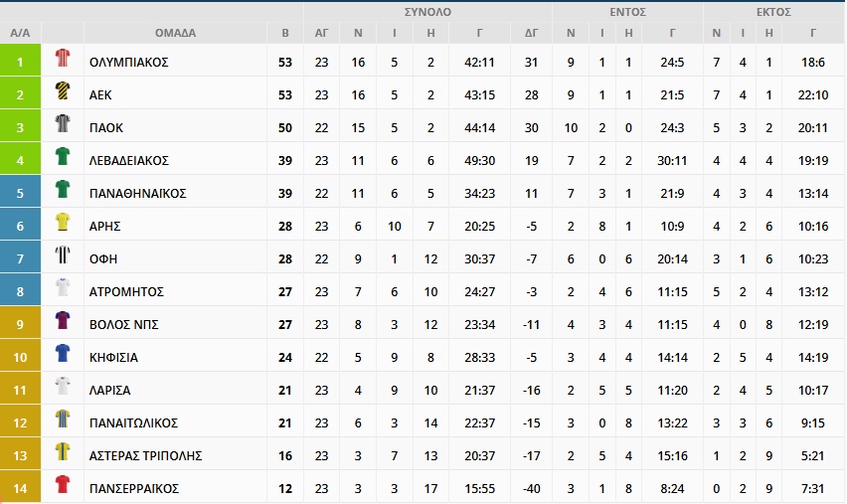Click the ΟΦΗ striped jersey icon
Screen dimensions: 847x504
(63, 254)
